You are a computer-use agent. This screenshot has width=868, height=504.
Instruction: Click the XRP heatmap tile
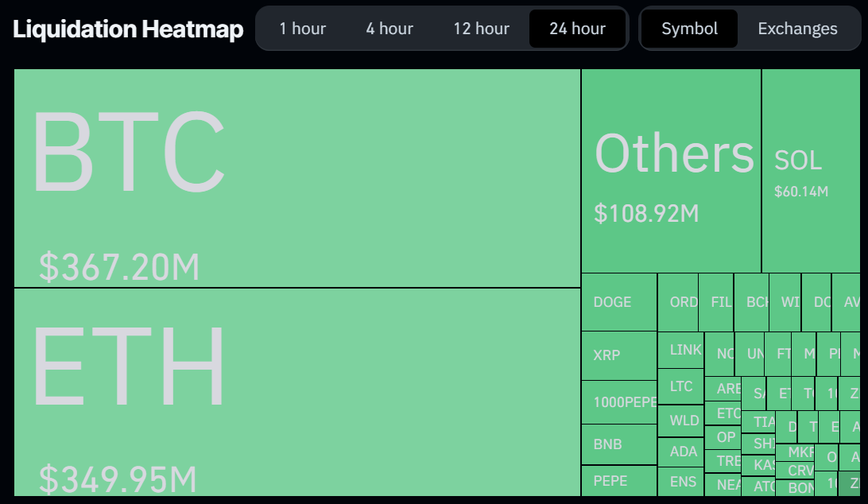pos(618,355)
